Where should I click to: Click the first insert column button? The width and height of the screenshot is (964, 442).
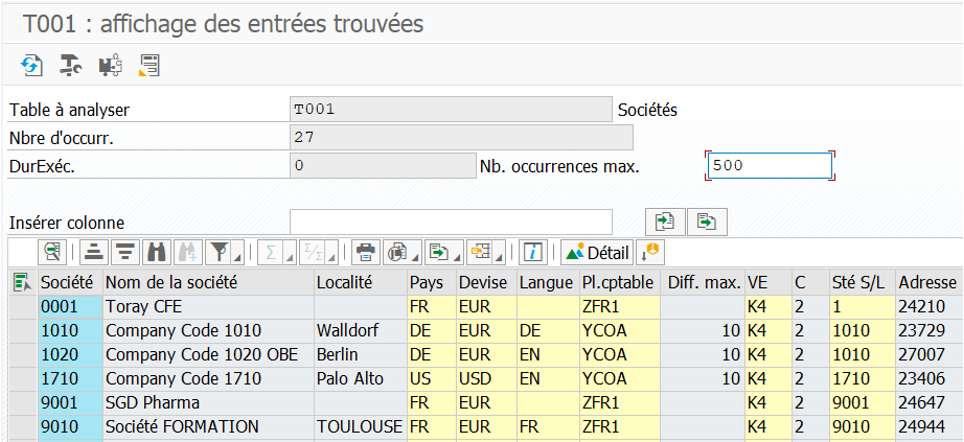pos(664,221)
